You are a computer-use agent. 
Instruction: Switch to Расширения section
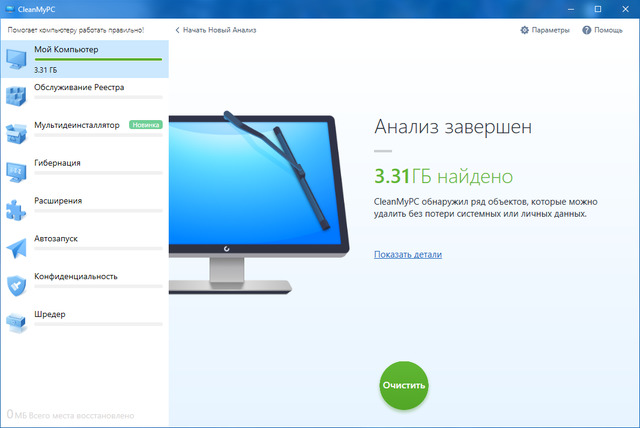[x=84, y=211]
